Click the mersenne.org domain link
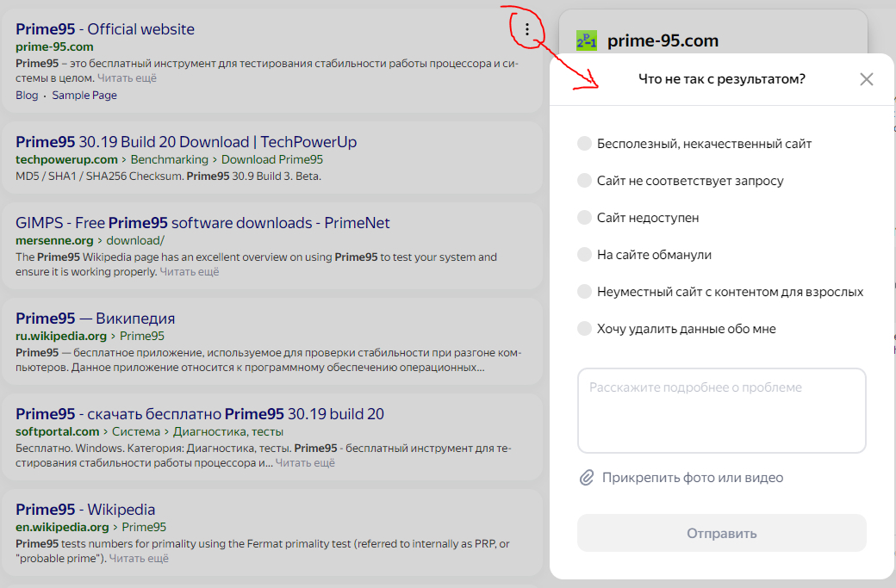The height and width of the screenshot is (588, 896). click(54, 240)
